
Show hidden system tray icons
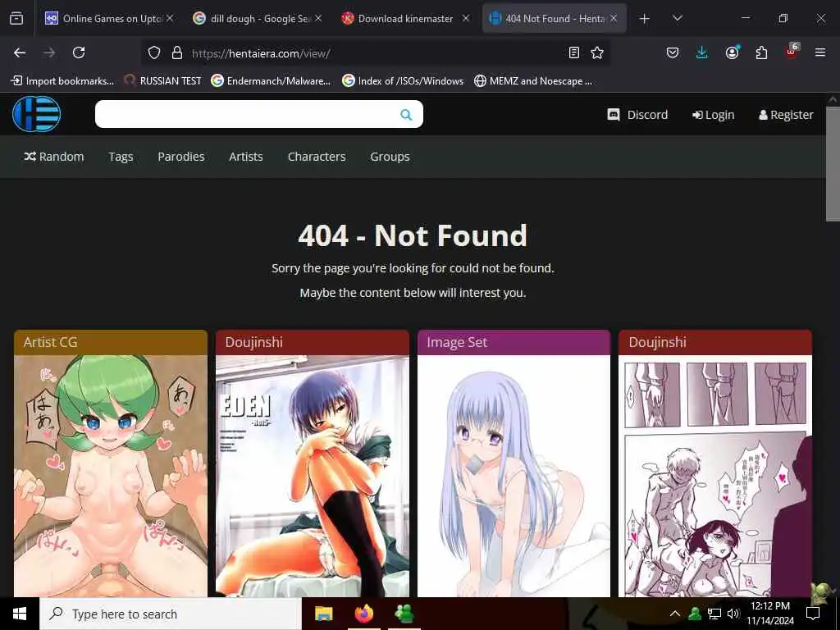pyautogui.click(x=675, y=614)
